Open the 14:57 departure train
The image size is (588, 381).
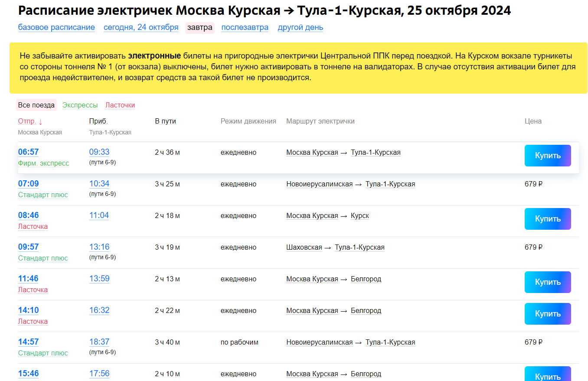tap(29, 342)
